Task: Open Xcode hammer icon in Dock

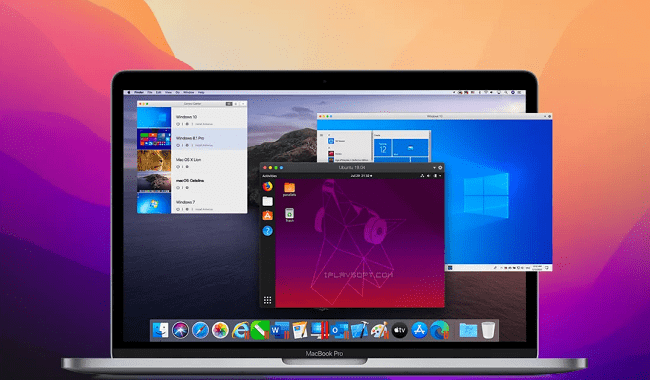Action: pos(359,330)
